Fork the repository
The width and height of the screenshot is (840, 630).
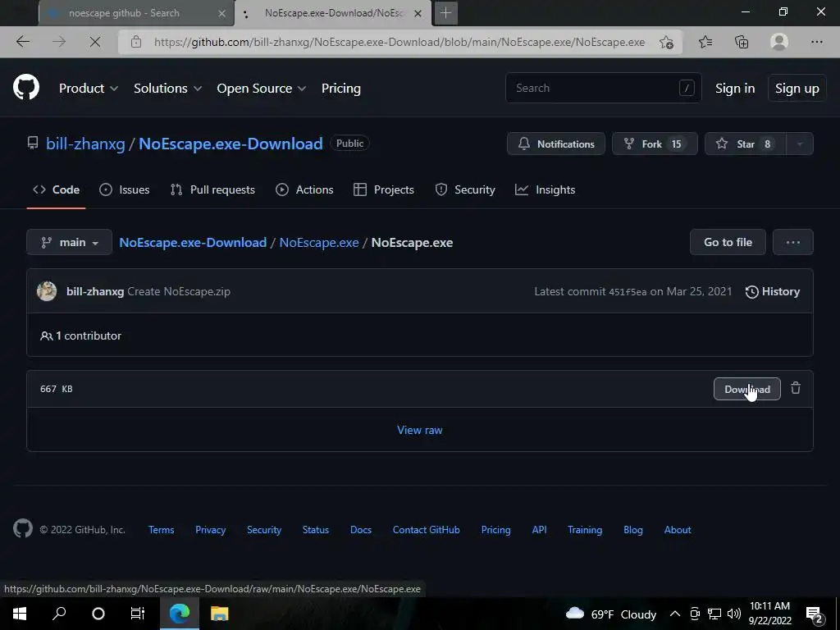point(655,144)
